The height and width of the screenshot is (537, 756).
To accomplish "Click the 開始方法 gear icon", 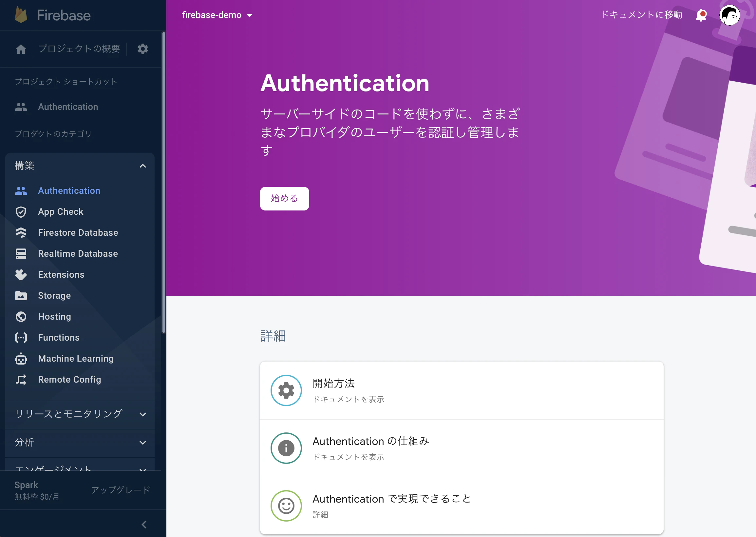I will pos(286,390).
